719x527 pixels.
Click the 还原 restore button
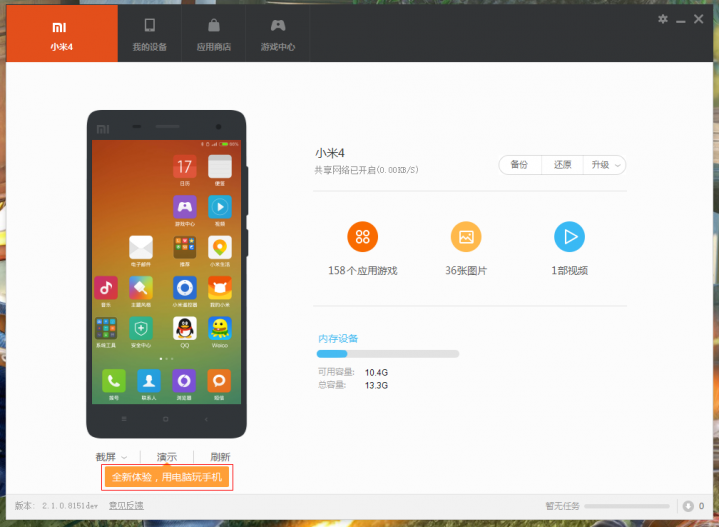coord(562,165)
